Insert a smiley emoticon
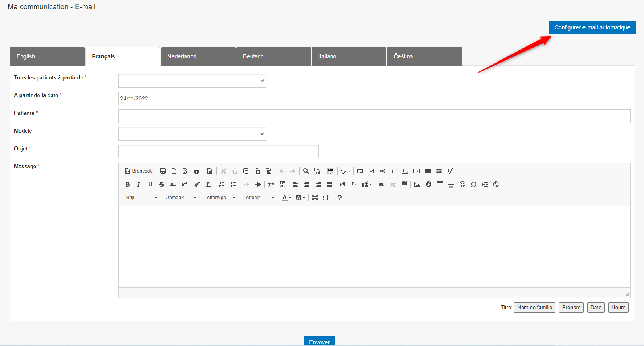This screenshot has height=346, width=644. [x=462, y=184]
